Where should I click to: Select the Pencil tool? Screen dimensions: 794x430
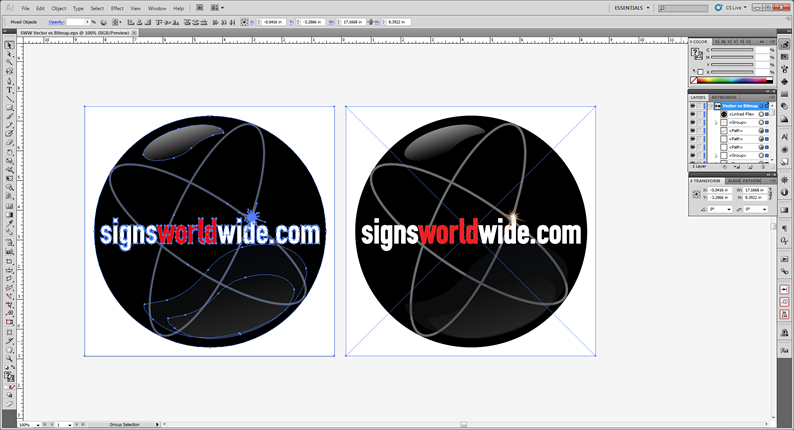point(9,125)
